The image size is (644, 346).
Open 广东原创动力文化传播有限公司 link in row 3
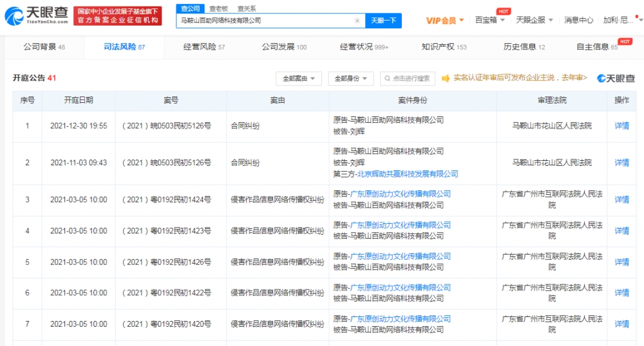point(401,194)
